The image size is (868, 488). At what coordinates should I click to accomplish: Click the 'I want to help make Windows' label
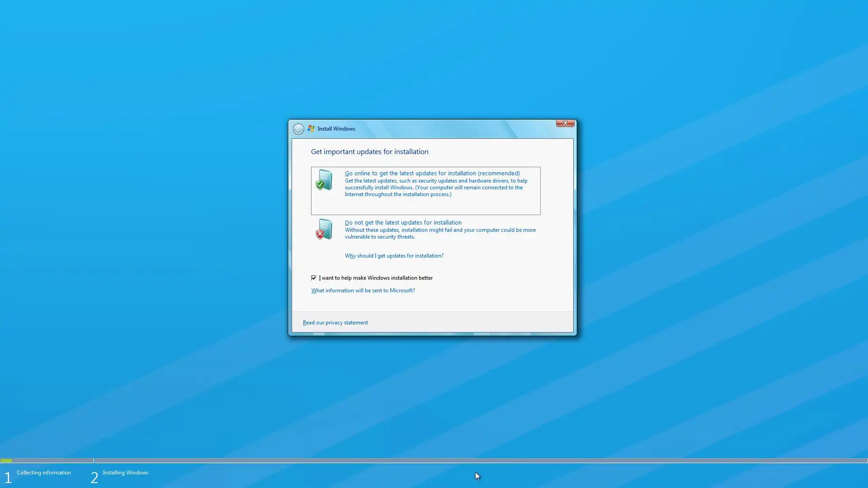point(376,278)
